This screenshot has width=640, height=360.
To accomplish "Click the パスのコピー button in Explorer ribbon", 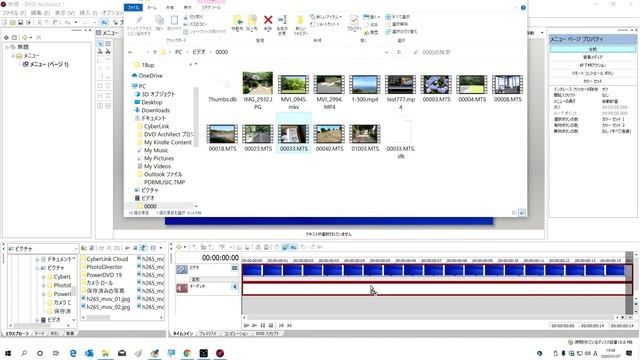I will (x=195, y=24).
